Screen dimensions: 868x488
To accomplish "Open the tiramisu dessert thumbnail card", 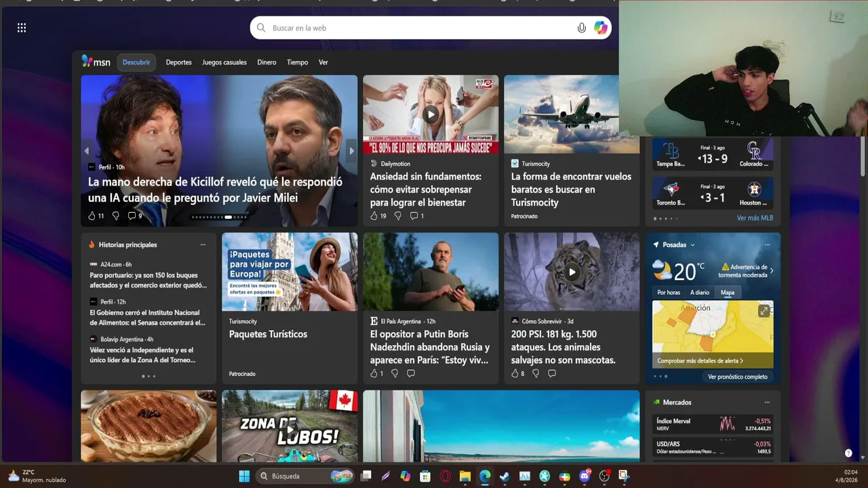I will tap(149, 426).
